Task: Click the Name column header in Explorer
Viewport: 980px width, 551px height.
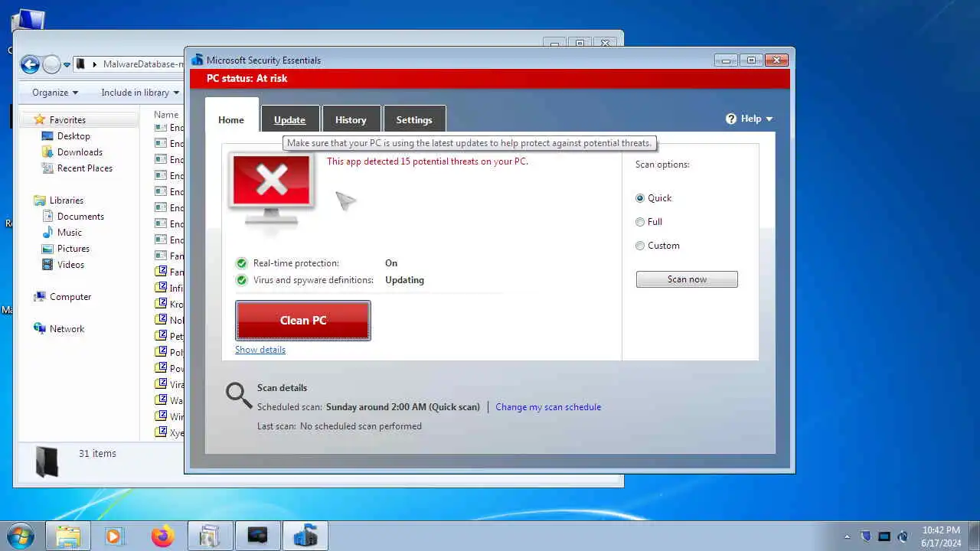Action: point(166,115)
